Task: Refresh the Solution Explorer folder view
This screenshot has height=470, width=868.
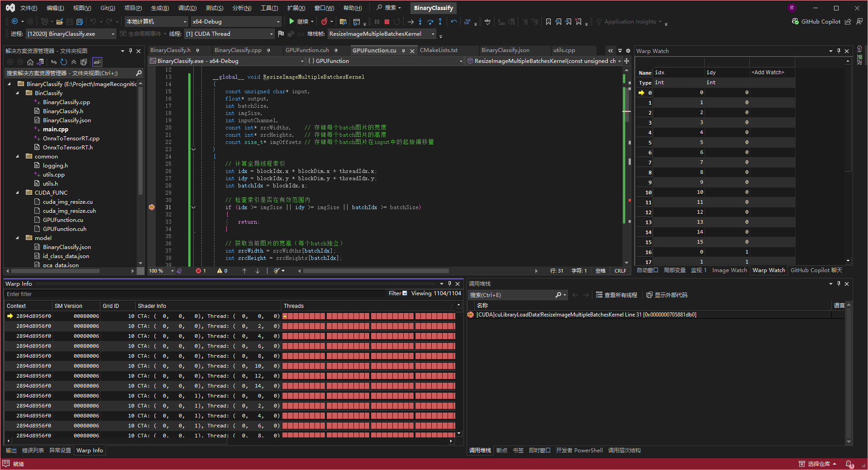Action: point(64,62)
